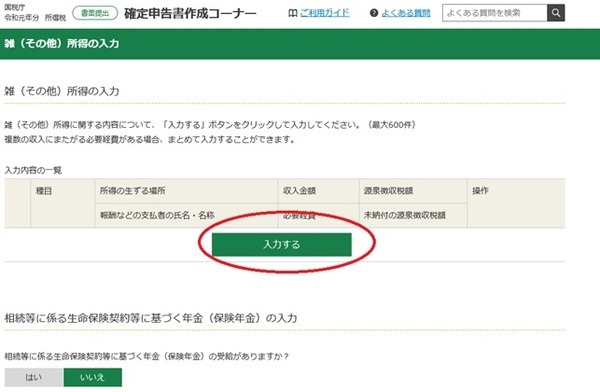Click the question mark icon beside よくある質問
Viewport: 600px width, 392px height.
coord(374,13)
